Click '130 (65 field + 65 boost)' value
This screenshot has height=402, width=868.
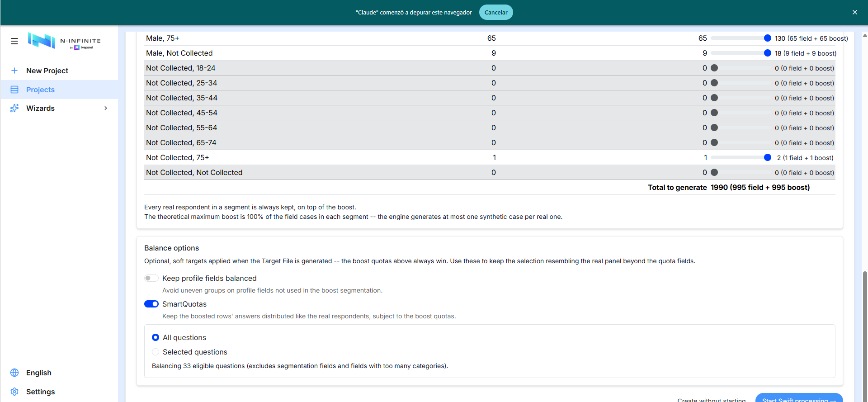pyautogui.click(x=811, y=38)
